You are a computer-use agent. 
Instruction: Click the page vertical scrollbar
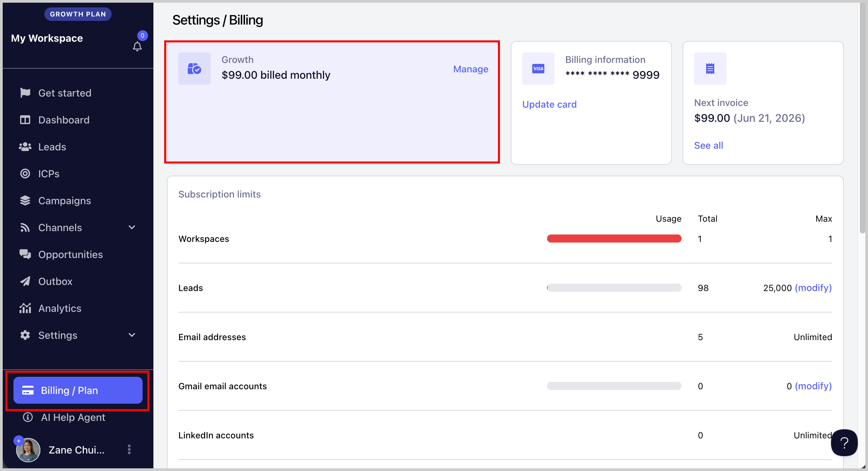pos(862,118)
